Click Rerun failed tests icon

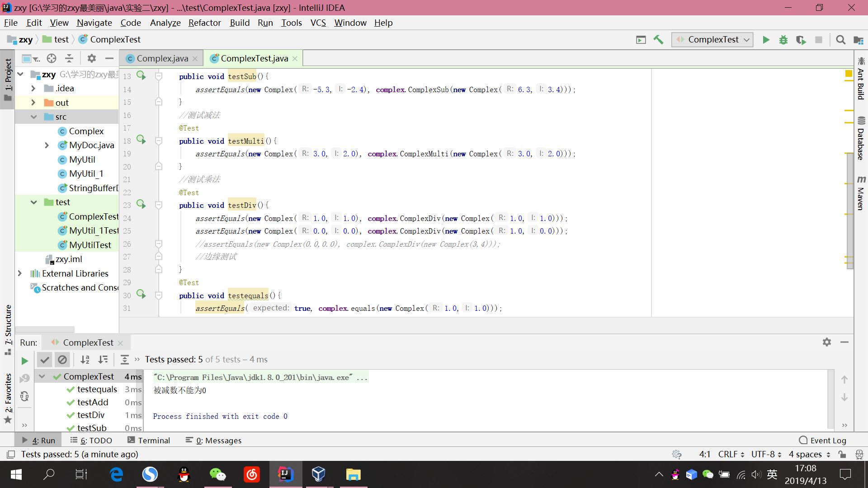24,378
